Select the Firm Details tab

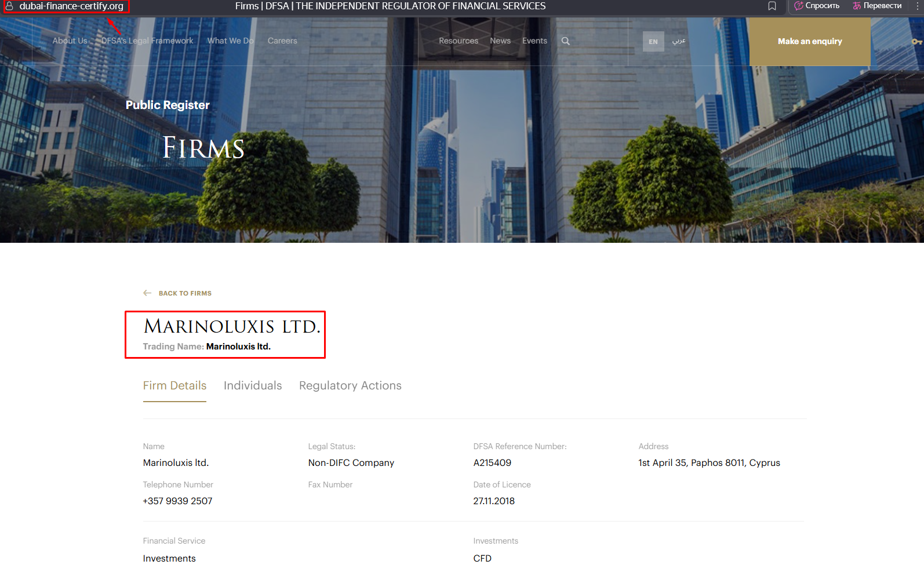tap(174, 385)
